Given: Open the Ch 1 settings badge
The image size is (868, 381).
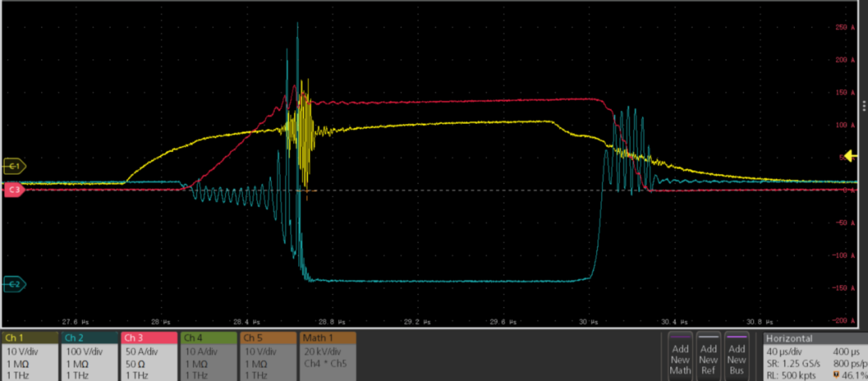Looking at the screenshot, I should pos(30,354).
